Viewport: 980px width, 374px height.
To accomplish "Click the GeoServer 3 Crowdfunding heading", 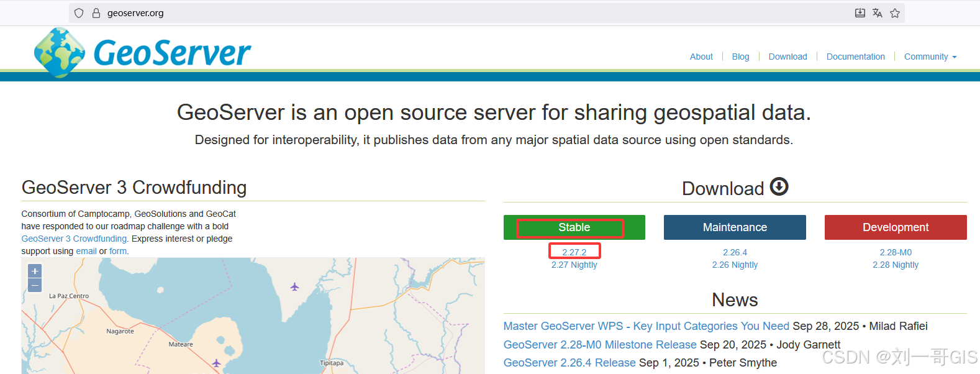I will click(134, 188).
